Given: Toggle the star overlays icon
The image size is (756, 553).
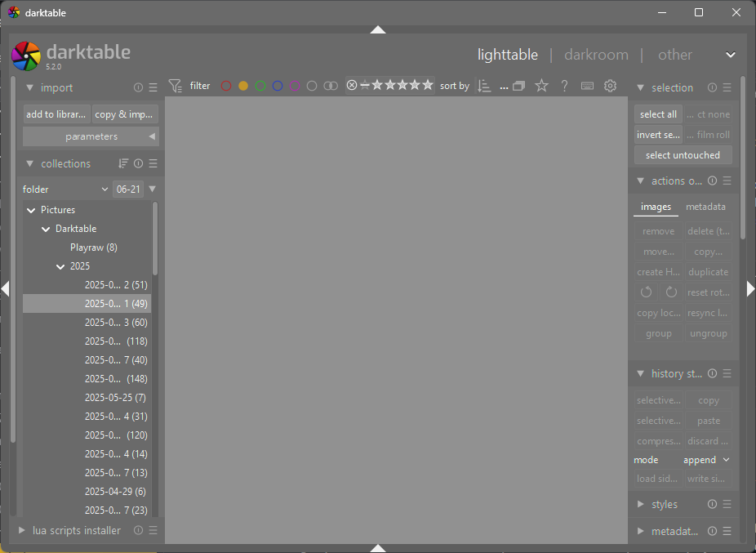Looking at the screenshot, I should tap(541, 86).
